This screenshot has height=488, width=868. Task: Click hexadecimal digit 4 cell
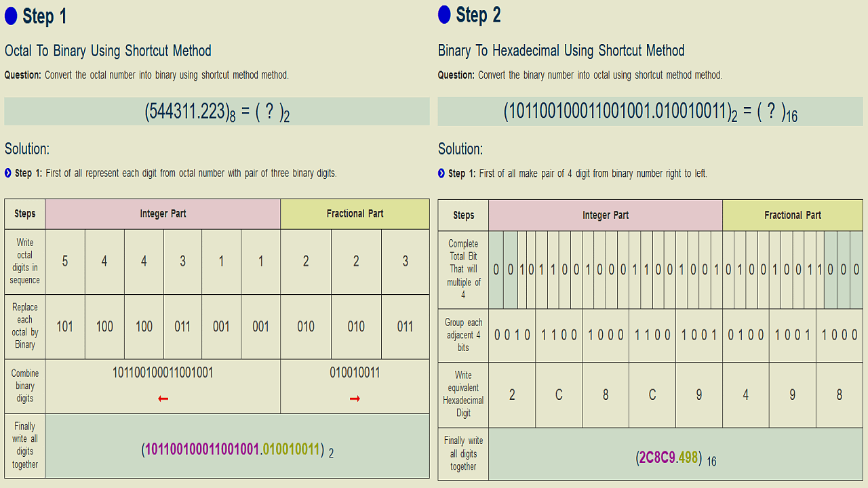tap(745, 394)
